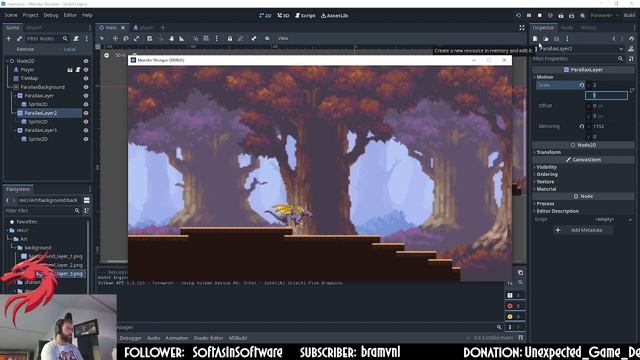
Task: Add a new node with plus icon
Action: coord(9,38)
